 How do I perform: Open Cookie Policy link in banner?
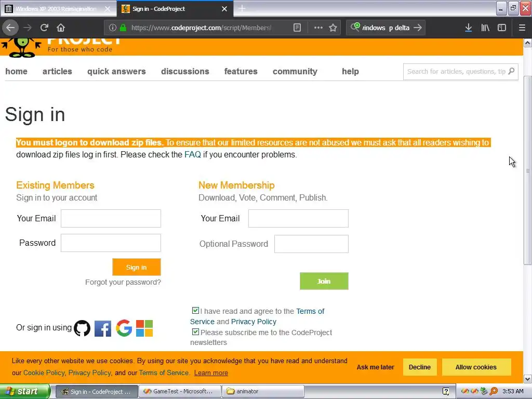coord(44,373)
